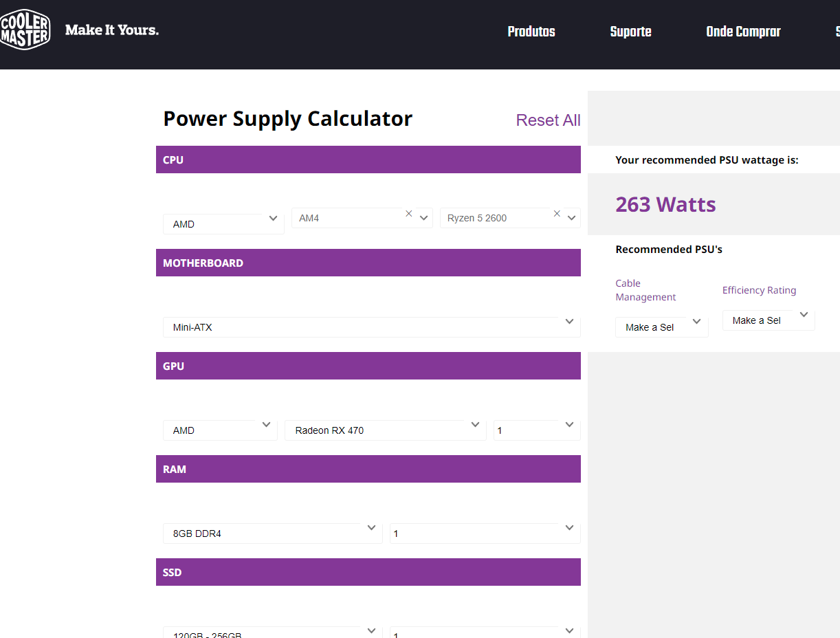Open the Ryzen 5 2600 model dropdown
840x638 pixels.
click(x=510, y=218)
